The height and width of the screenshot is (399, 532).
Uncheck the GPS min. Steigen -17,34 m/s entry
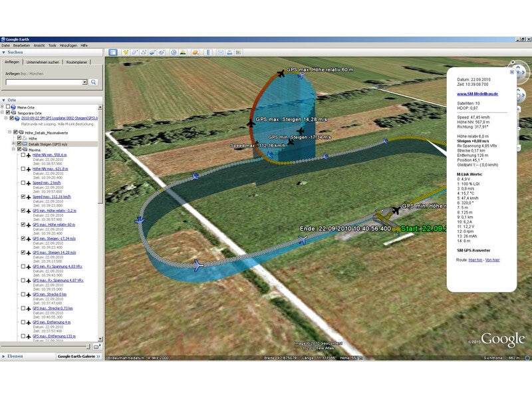[23, 239]
